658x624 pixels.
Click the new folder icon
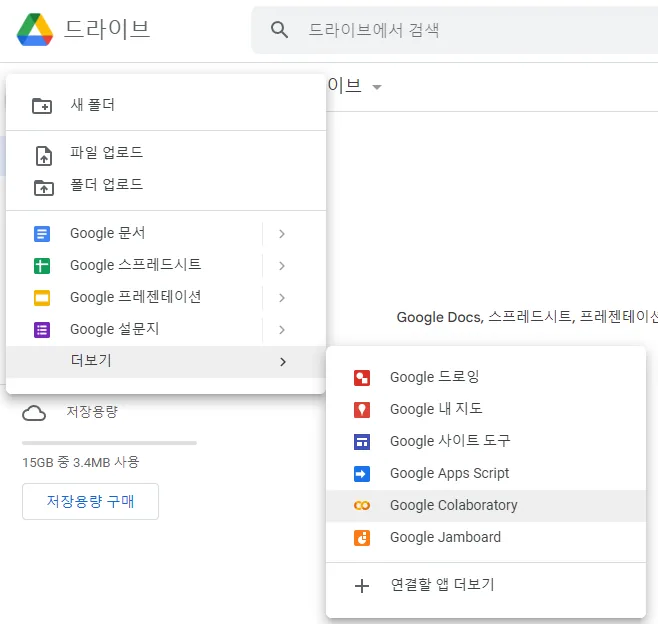pyautogui.click(x=42, y=105)
